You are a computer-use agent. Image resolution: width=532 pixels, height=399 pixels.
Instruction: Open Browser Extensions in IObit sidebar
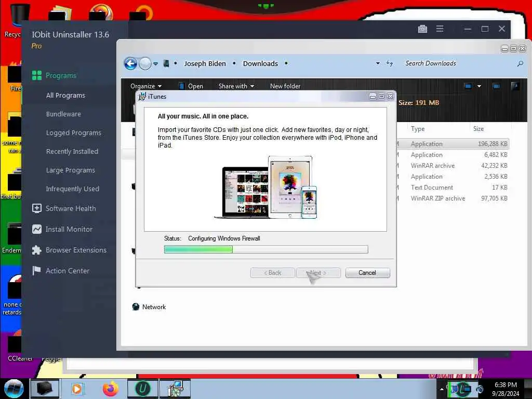[69, 250]
